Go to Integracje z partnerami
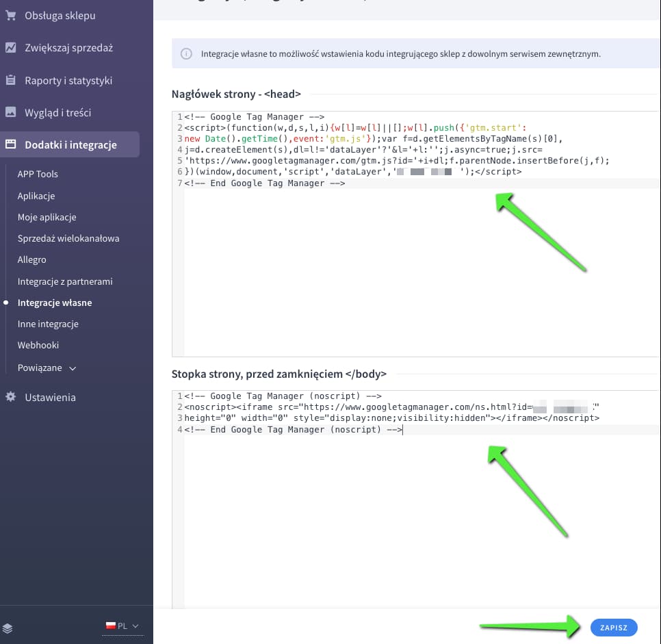The height and width of the screenshot is (644, 661). click(x=65, y=281)
